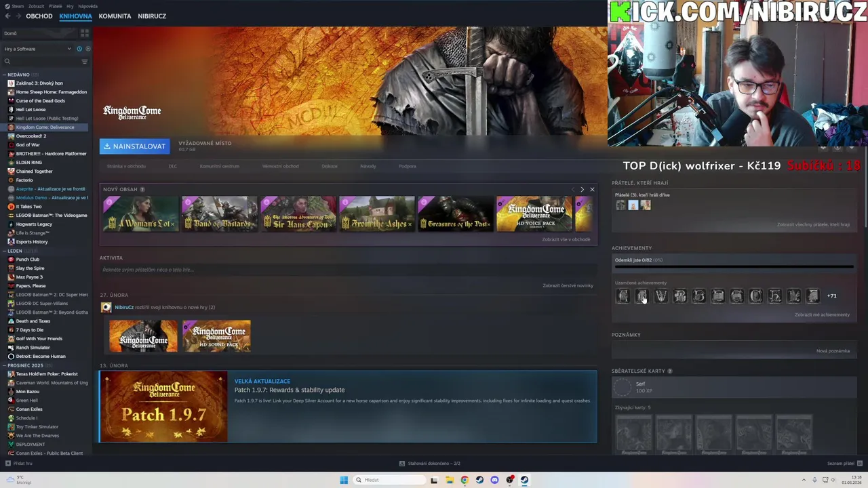Open Band of Bastards DLC thumbnail
Viewport: 868px width, 488px height.
point(220,214)
